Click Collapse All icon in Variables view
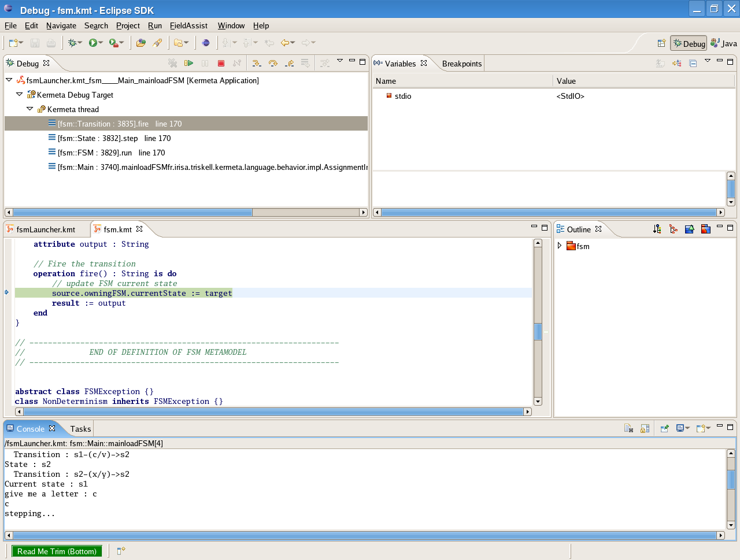Viewport: 740px width, 560px height. pos(693,64)
